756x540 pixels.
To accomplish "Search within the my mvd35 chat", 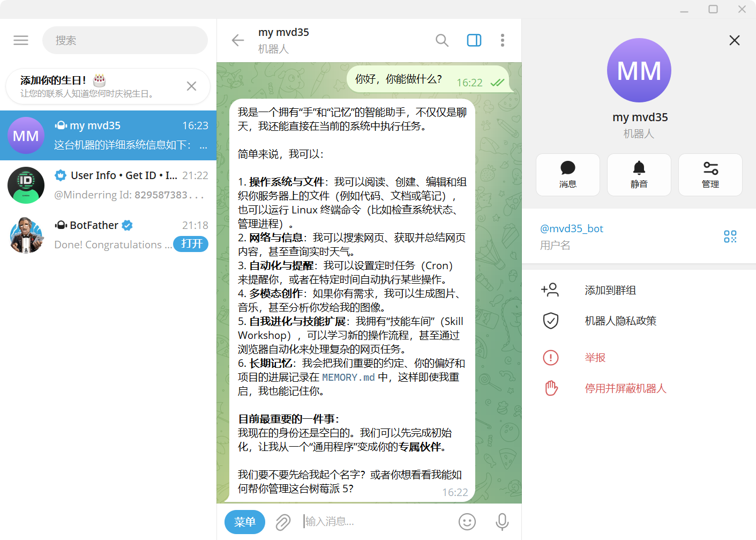I will click(x=442, y=40).
